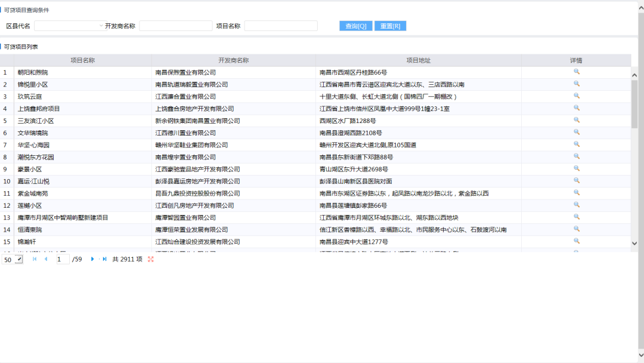View details for 朝阳和熙院 row
The width and height of the screenshot is (644, 363).
coord(576,72)
